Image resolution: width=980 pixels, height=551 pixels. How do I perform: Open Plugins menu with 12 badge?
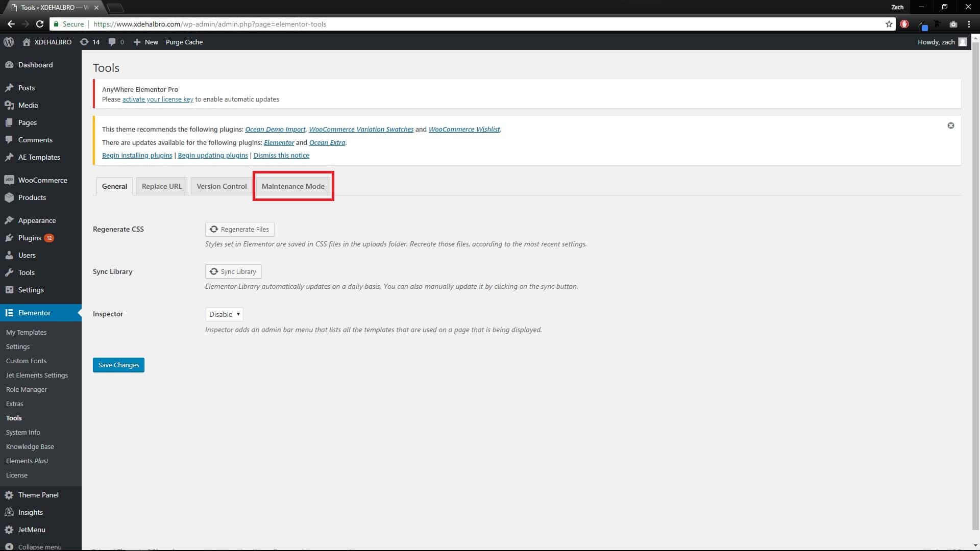[x=41, y=238]
